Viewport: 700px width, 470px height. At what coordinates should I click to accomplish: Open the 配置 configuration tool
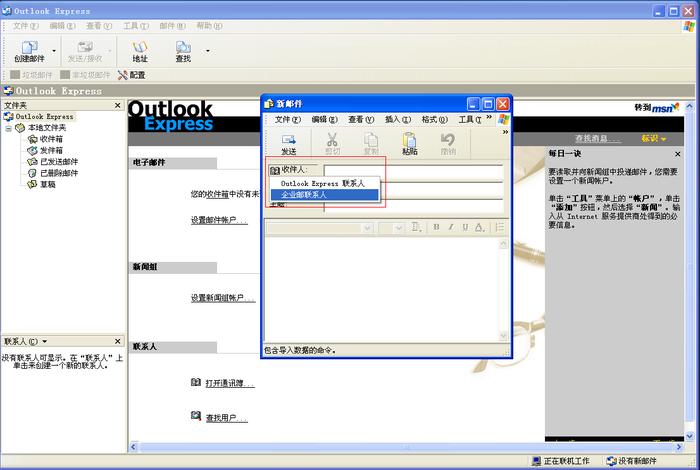132,75
